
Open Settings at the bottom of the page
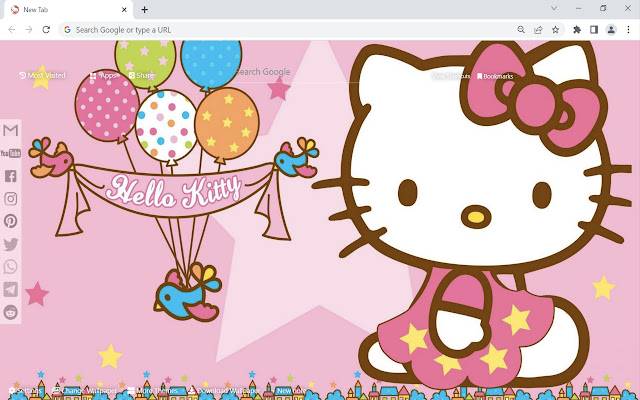tap(25, 391)
